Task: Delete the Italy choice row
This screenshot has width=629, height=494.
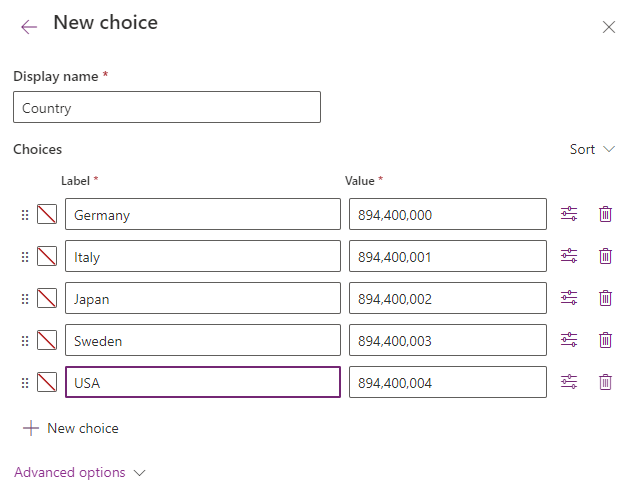Action: tap(605, 256)
